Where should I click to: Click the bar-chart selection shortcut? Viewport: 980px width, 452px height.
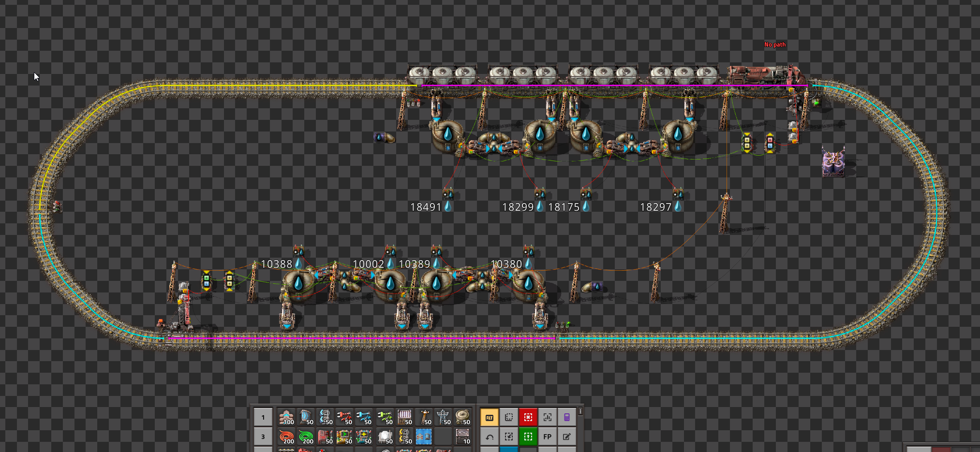point(548,417)
